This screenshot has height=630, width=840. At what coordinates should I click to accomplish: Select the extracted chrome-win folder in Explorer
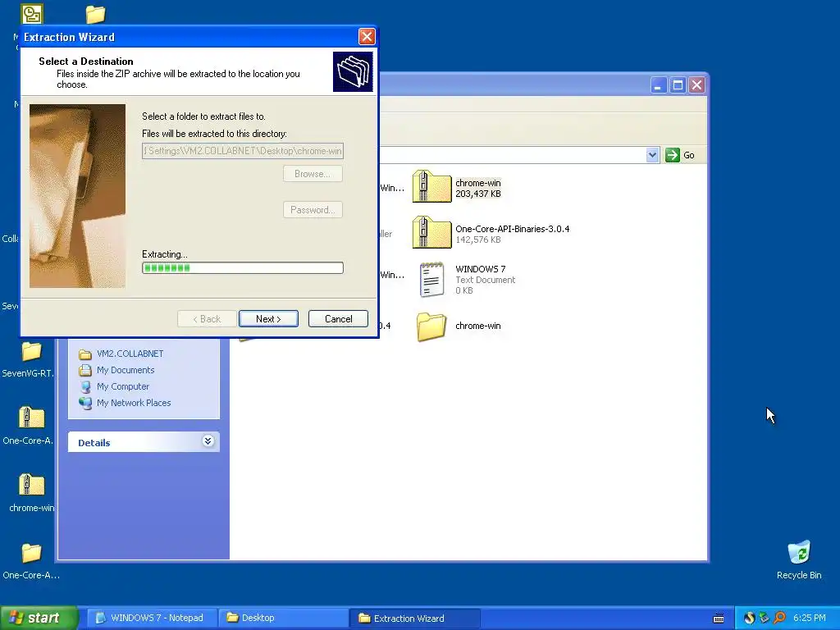pos(431,326)
